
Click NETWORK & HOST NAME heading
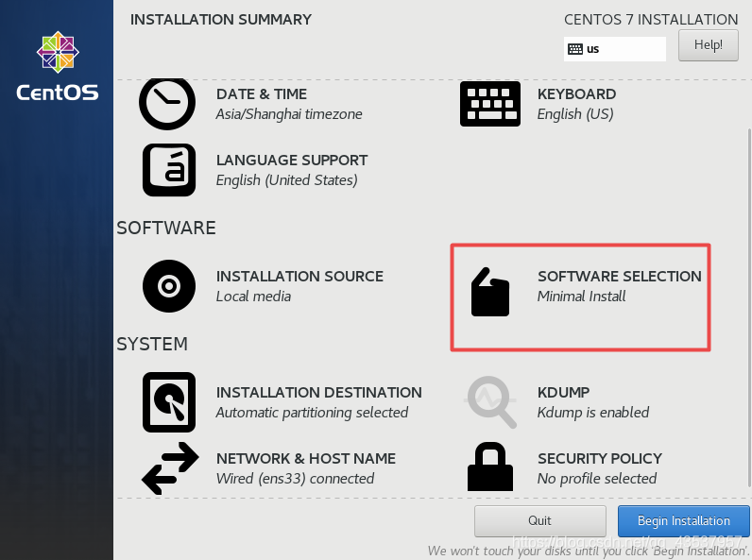click(x=306, y=458)
